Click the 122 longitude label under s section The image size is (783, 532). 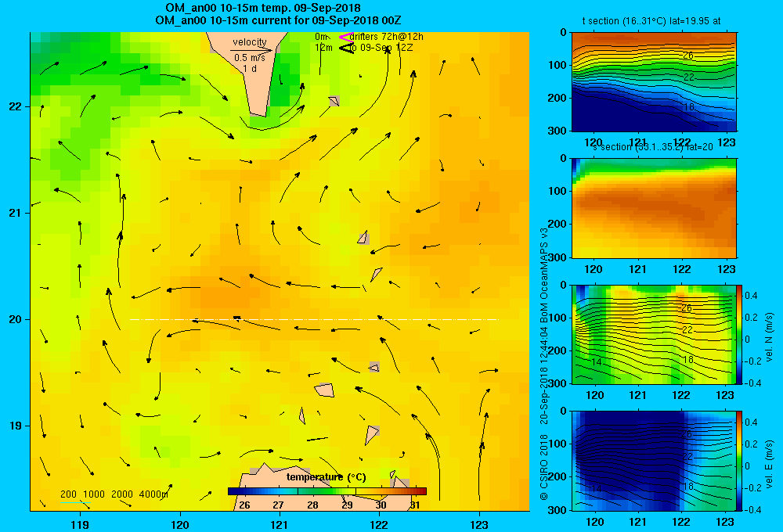(x=682, y=269)
